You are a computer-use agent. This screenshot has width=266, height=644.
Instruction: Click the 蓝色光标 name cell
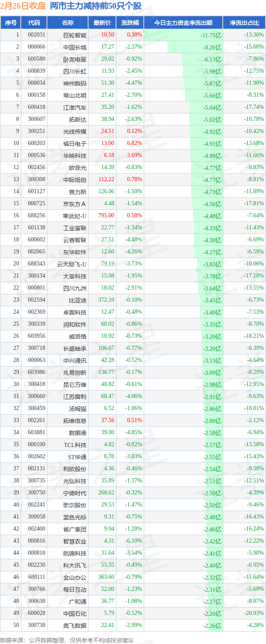click(x=68, y=517)
